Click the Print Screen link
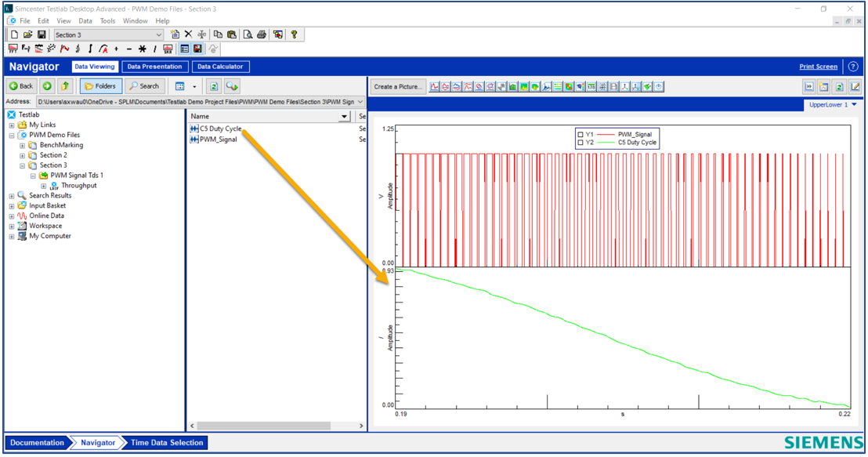868x457 pixels. tap(818, 67)
